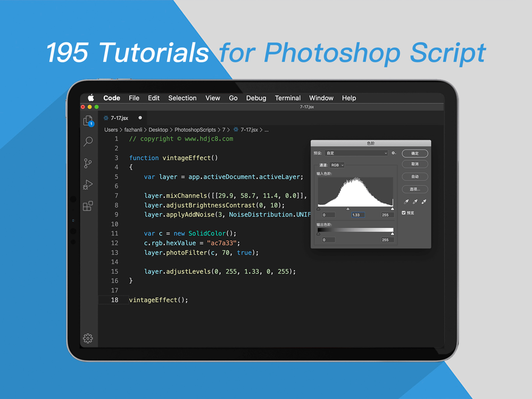Viewport: 532px width, 399px height.
Task: Click the unsaved dot on 7-17.jsx tab
Action: click(140, 118)
